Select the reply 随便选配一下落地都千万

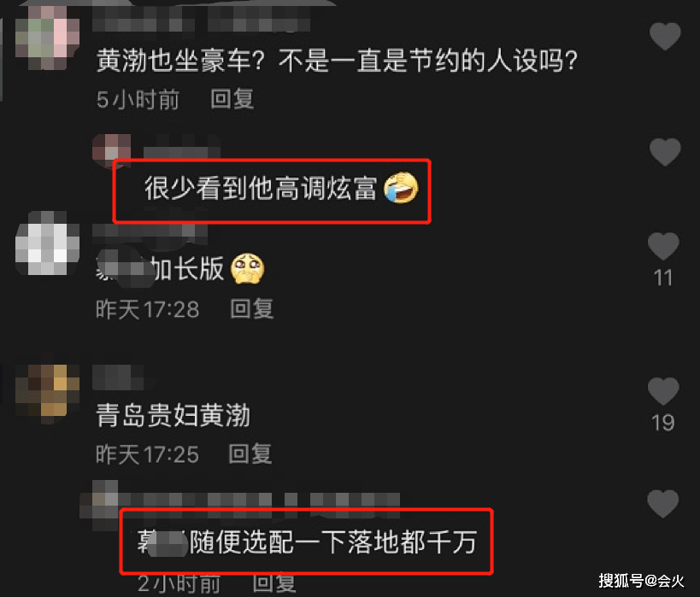click(x=307, y=542)
